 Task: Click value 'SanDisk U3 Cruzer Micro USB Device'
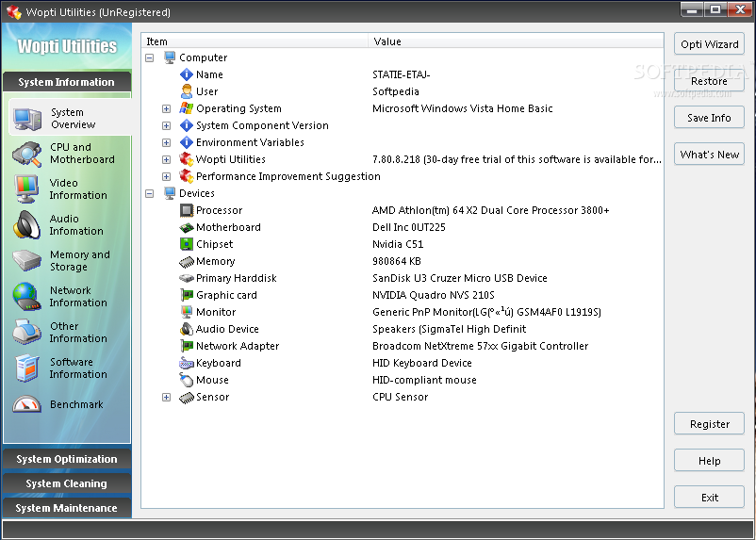pos(460,278)
